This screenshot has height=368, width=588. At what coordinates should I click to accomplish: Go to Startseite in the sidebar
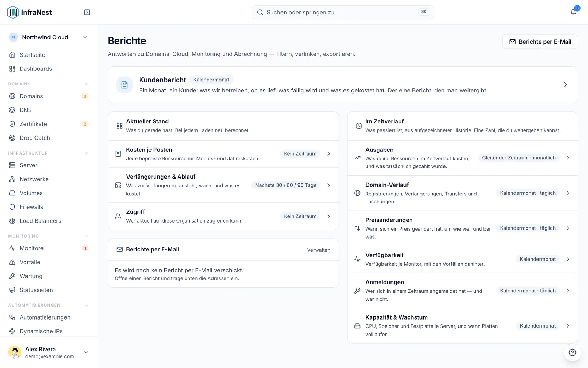click(x=49, y=55)
